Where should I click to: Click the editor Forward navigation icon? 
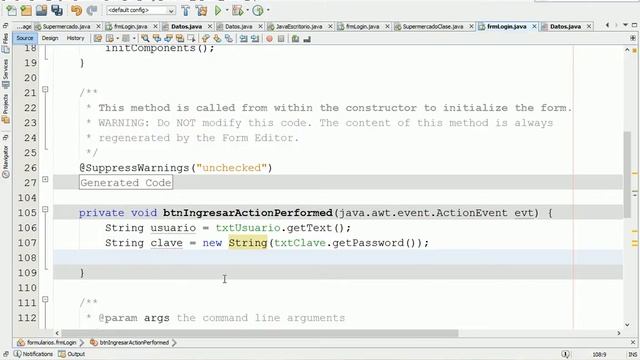point(126,39)
